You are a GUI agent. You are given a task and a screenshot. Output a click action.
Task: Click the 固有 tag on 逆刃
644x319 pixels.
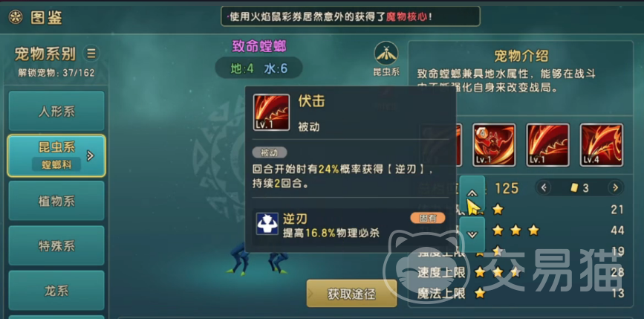(428, 219)
